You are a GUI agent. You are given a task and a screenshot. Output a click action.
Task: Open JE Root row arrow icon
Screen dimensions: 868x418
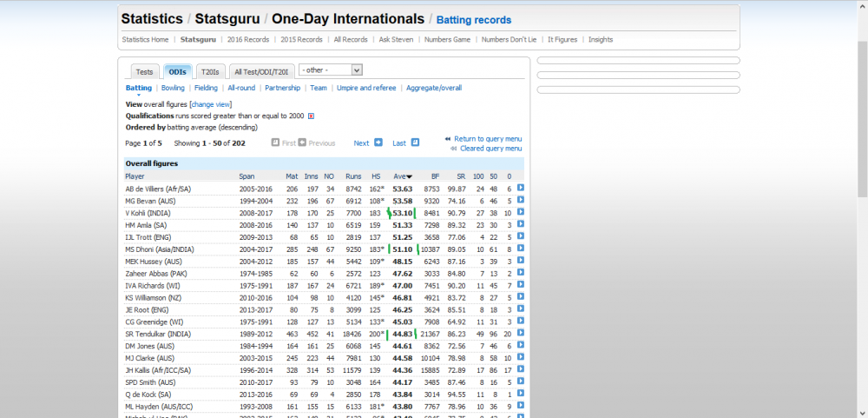click(520, 309)
